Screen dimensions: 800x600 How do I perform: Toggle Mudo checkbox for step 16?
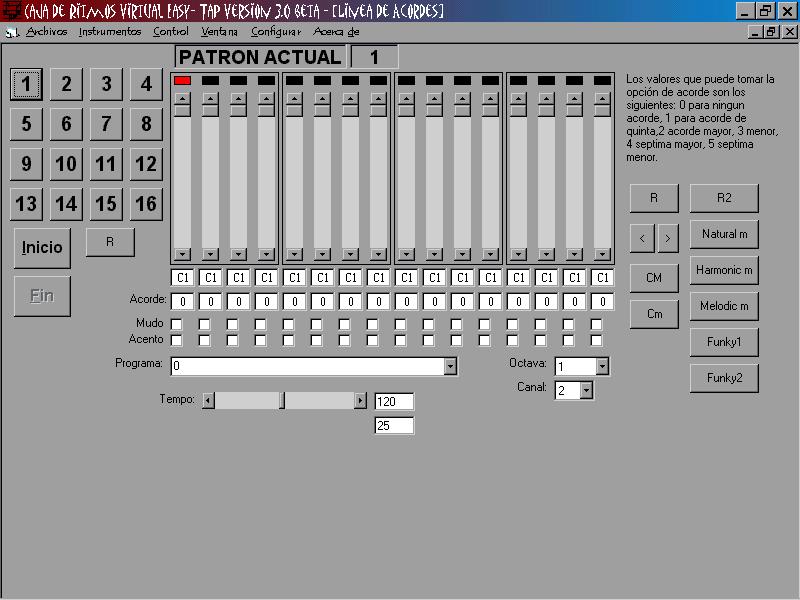tap(596, 324)
